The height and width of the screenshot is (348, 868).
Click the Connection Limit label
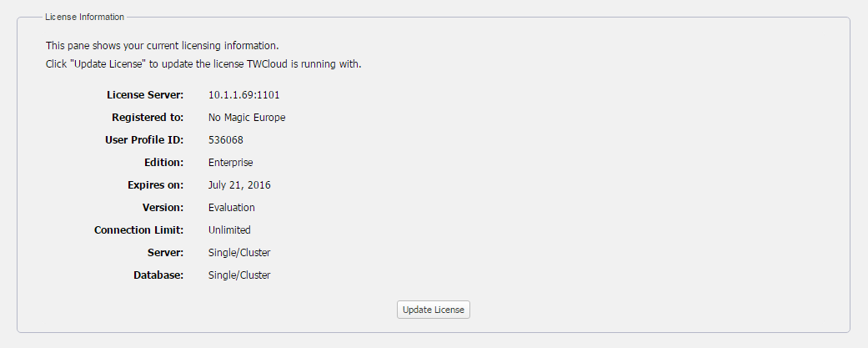point(138,230)
